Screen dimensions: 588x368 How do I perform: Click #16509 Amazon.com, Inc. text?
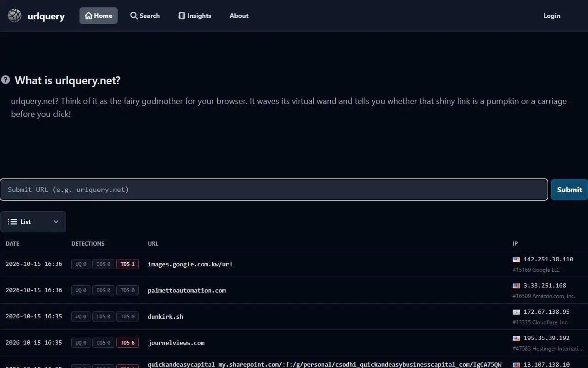(544, 296)
